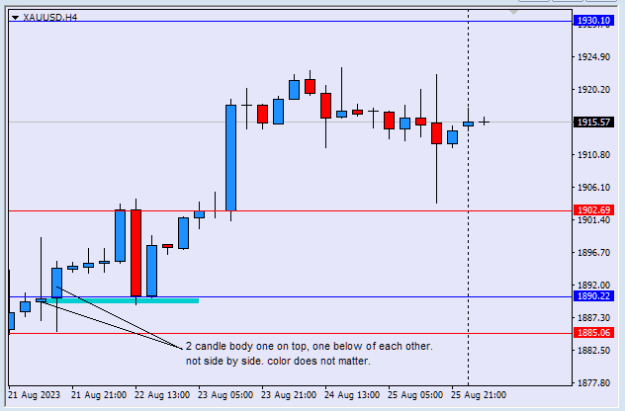
Task: Select the 1915.57 current price label
Action: (x=594, y=122)
